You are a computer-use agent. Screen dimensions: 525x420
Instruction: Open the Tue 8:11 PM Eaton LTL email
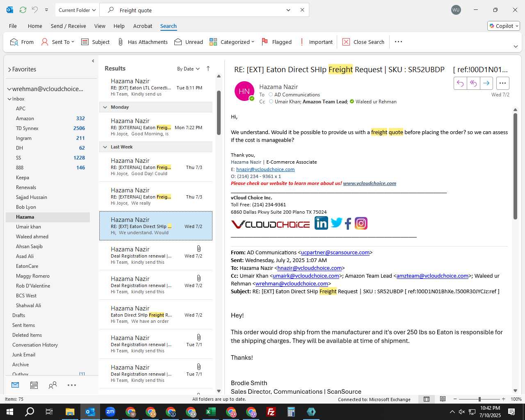pos(156,87)
